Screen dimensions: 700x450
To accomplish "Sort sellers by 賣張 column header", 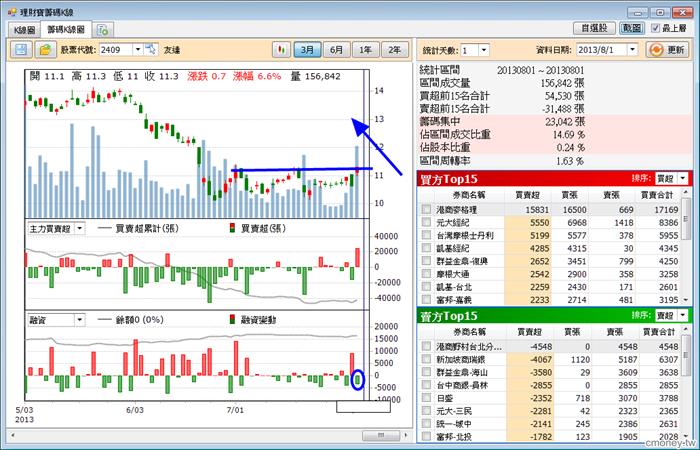I will [614, 332].
